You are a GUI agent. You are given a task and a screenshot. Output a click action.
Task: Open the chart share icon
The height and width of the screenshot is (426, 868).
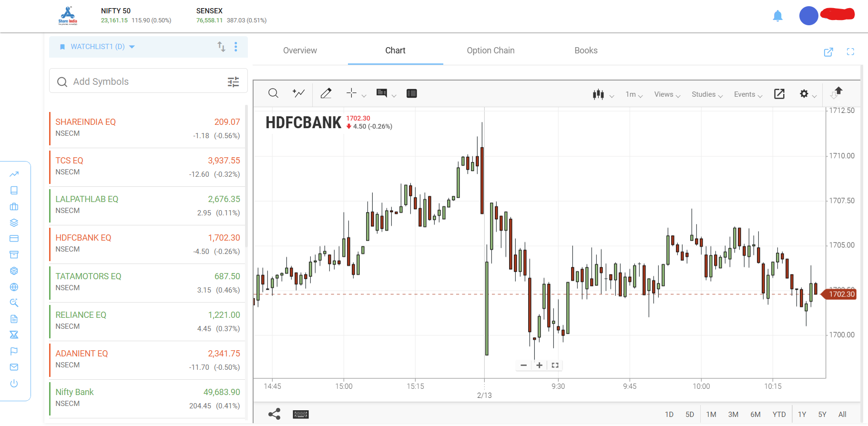click(275, 414)
